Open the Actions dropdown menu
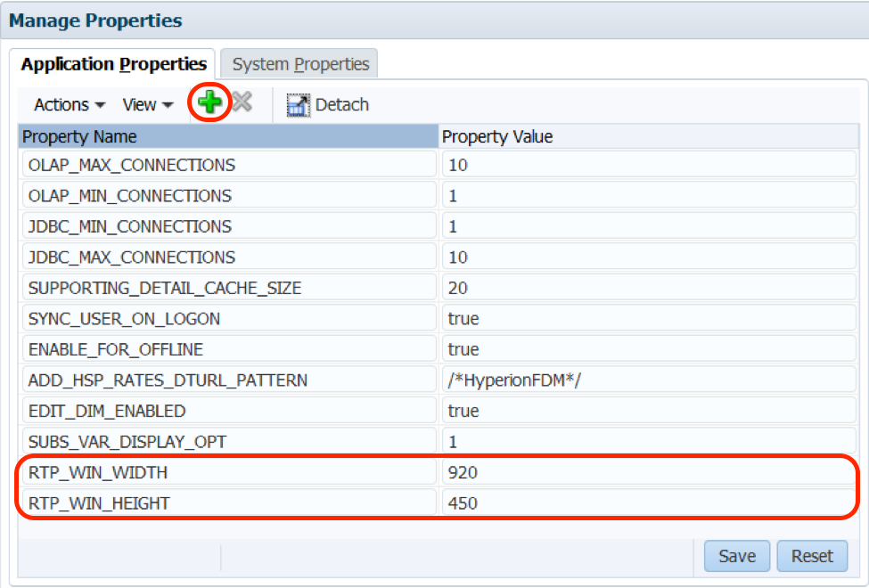Viewport: 869px width, 588px height. 70,105
